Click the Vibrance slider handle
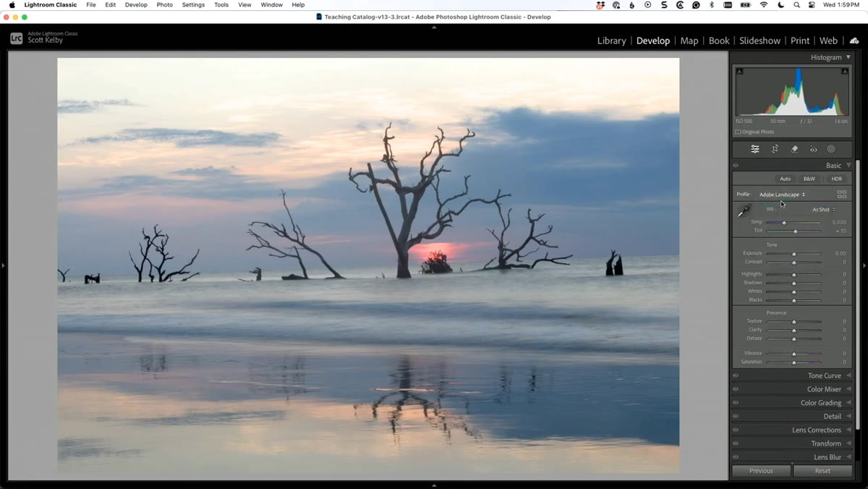 point(793,354)
